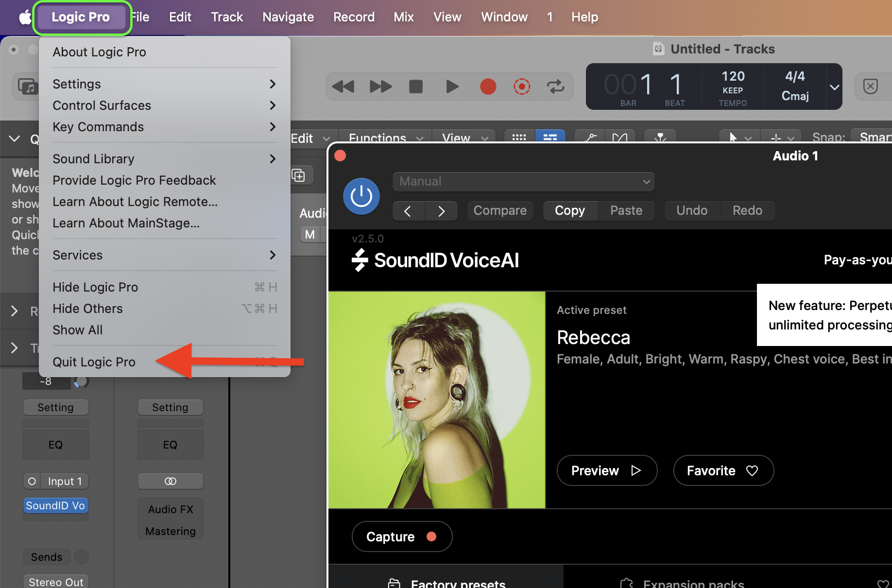Open the Functions dropdown in Tracks area
The image size is (892, 588).
click(386, 138)
